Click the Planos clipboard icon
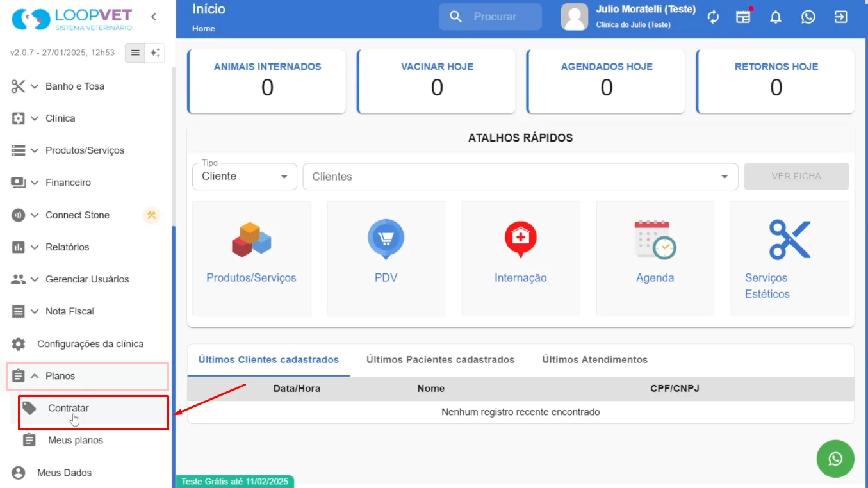 click(19, 376)
